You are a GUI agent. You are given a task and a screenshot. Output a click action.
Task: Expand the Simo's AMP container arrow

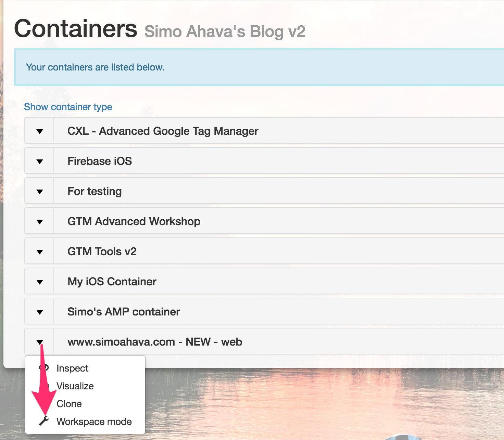coord(39,312)
